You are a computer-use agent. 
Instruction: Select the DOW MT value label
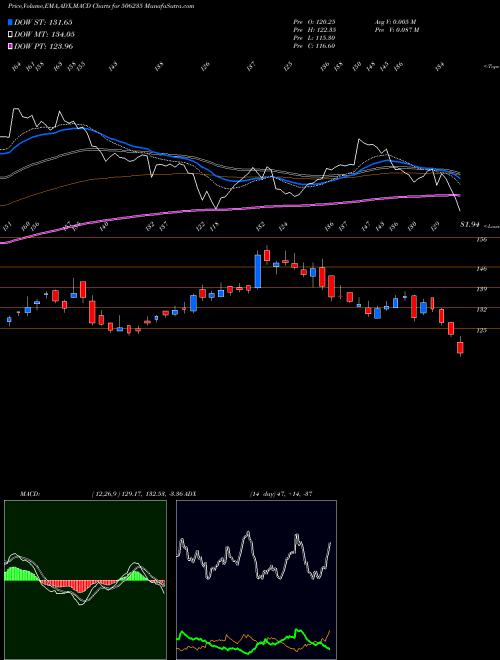(45, 35)
